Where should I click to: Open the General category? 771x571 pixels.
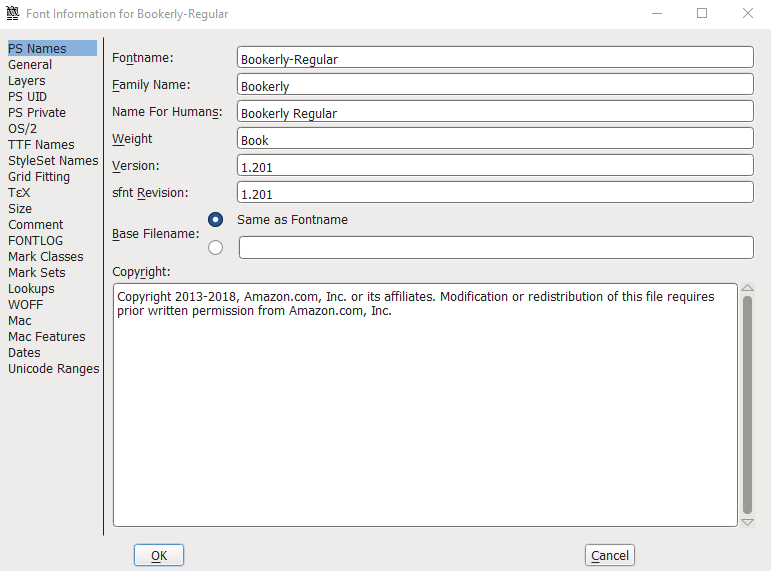[30, 64]
